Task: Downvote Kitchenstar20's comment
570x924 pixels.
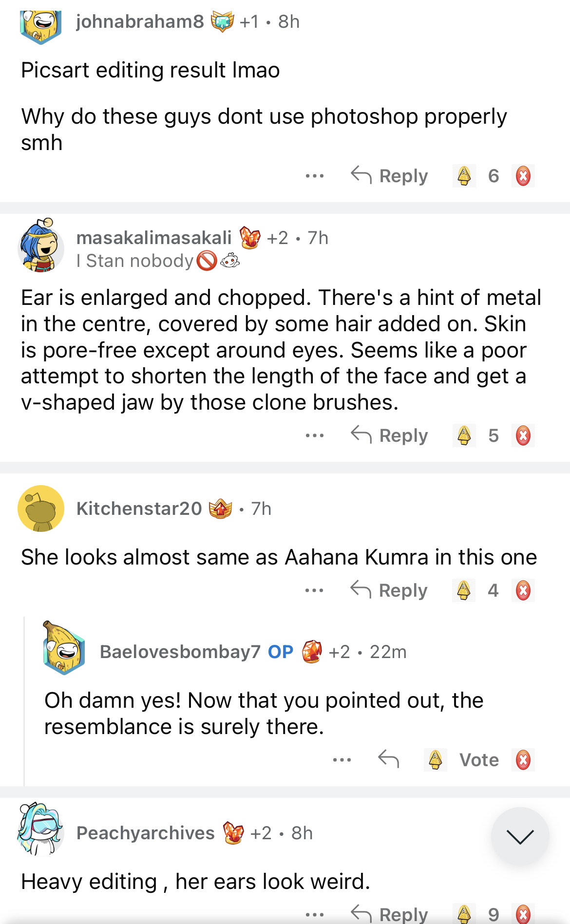Action: (x=523, y=590)
